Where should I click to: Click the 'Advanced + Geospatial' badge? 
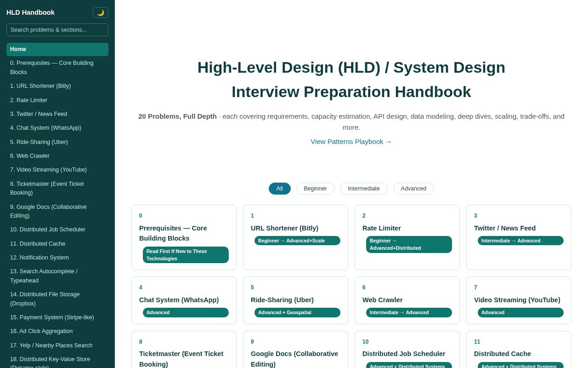click(x=297, y=312)
